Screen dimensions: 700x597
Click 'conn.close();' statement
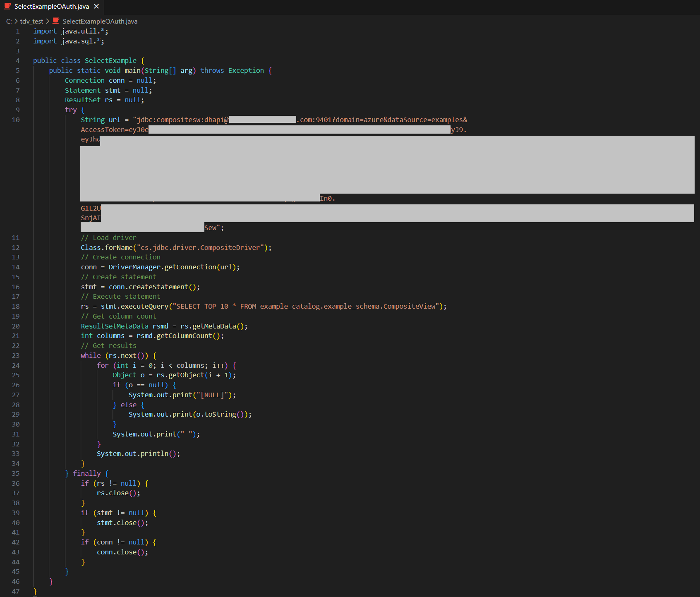[x=122, y=552]
